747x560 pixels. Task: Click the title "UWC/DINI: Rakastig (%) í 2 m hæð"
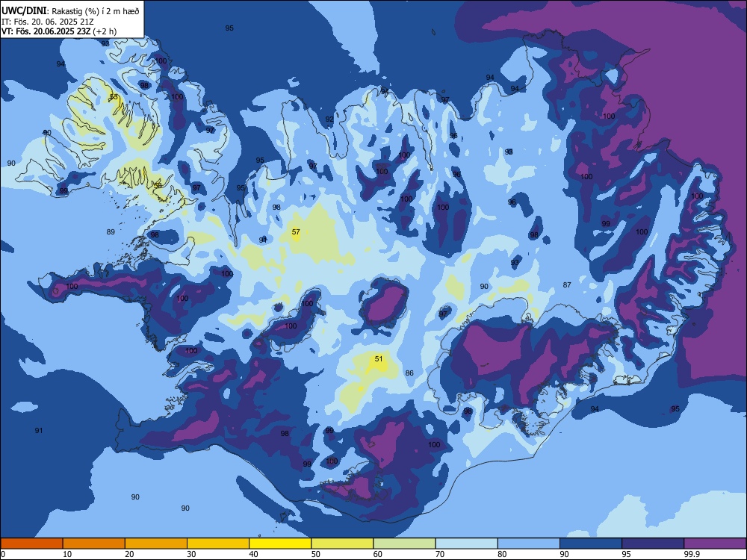click(70, 11)
